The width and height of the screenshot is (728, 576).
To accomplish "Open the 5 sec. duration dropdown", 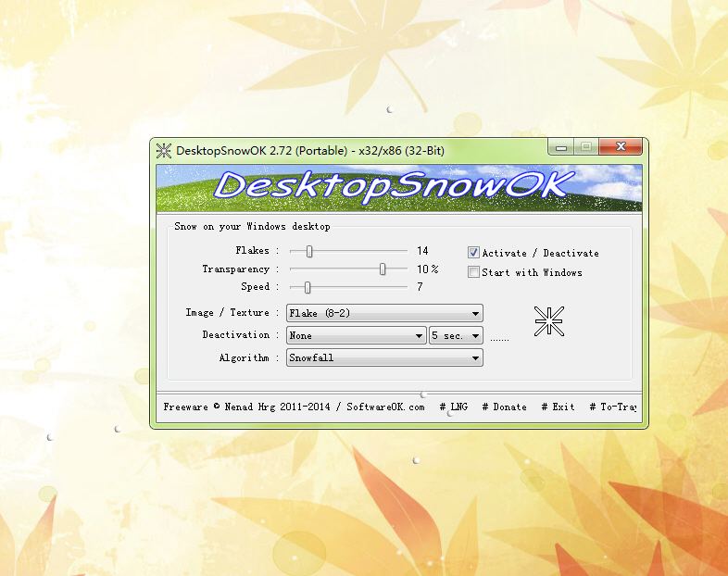I will point(456,335).
